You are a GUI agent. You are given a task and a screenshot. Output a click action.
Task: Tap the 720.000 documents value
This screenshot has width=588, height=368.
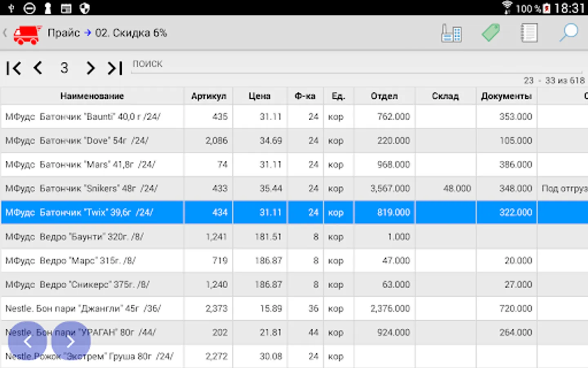(515, 308)
